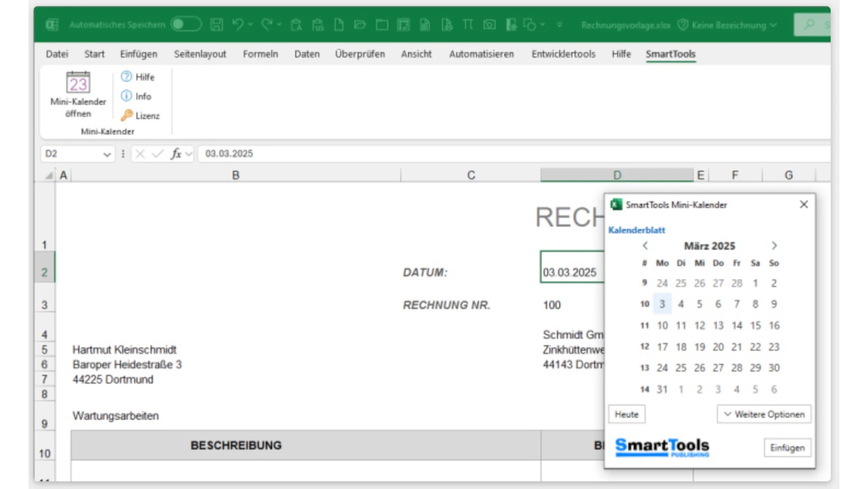
Task: Open Customize Quick Access Toolbar menu
Action: coord(560,25)
